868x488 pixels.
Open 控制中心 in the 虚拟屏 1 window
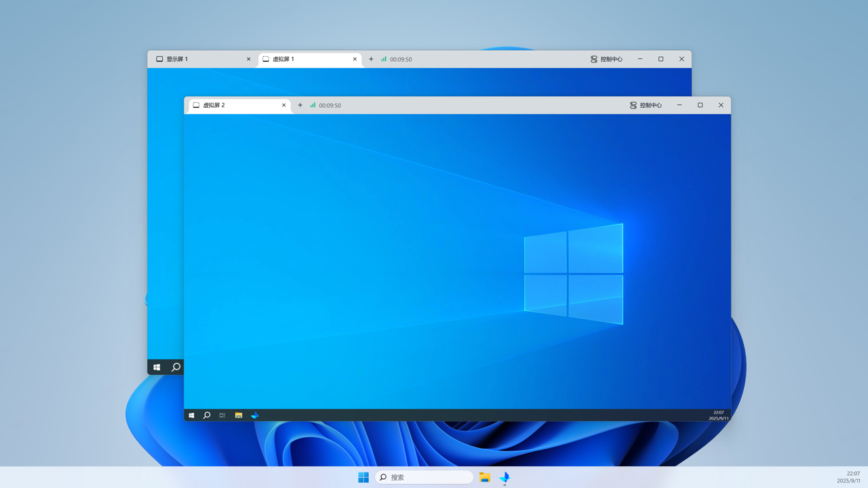(x=606, y=60)
